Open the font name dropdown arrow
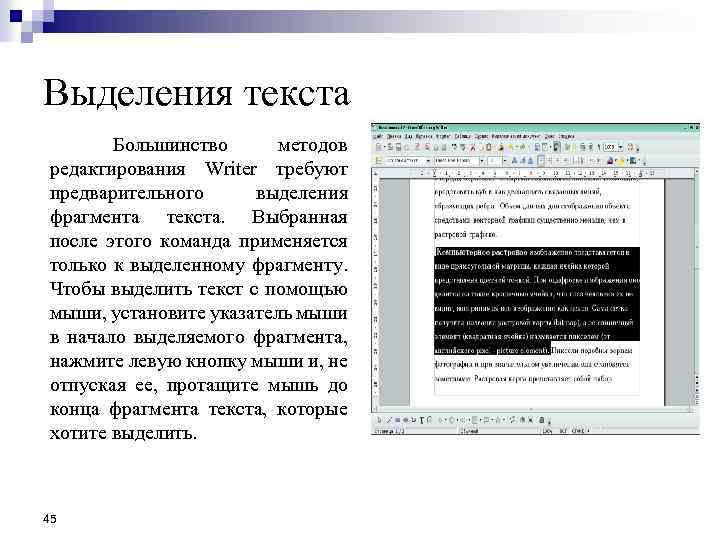 482,161
